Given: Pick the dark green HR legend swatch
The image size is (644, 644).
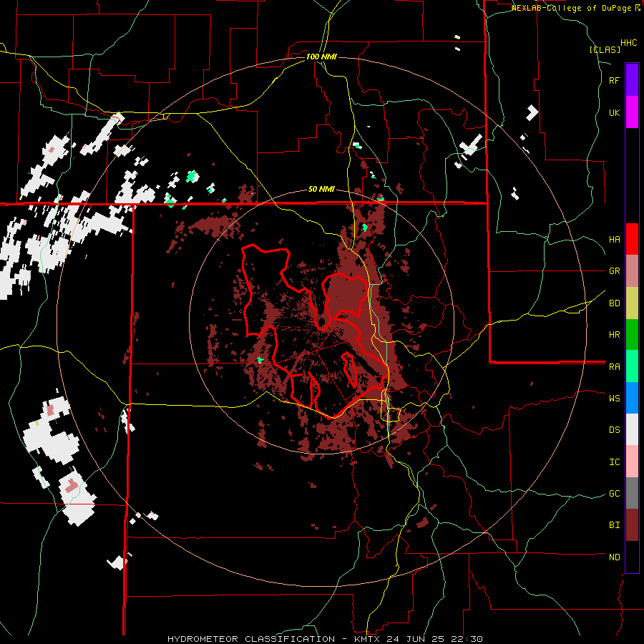Looking at the screenshot, I should click(x=632, y=334).
